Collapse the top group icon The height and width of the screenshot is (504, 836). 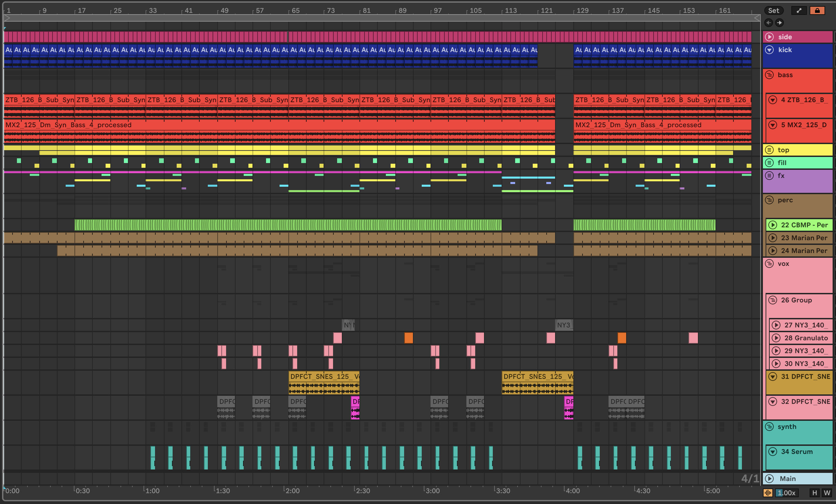click(x=770, y=150)
